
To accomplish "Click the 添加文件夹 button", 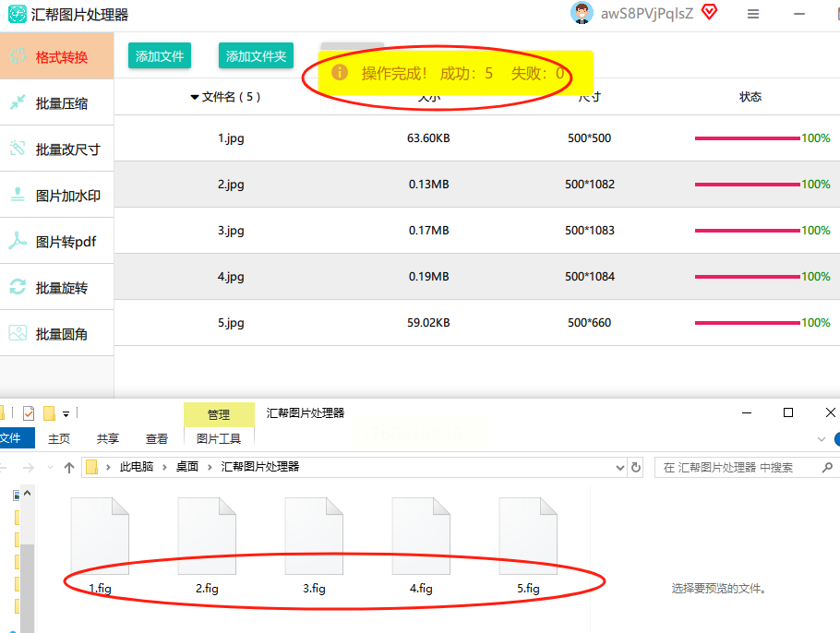I will (256, 56).
